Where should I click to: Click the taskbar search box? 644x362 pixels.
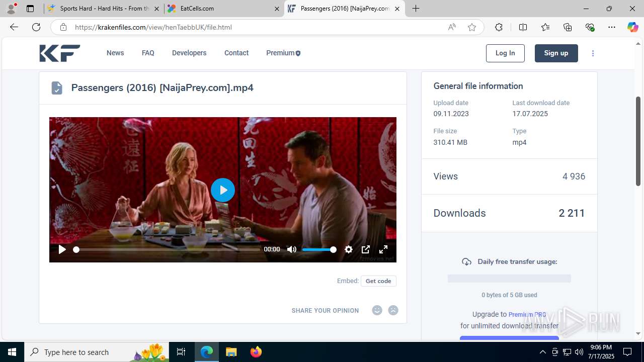[97, 352]
